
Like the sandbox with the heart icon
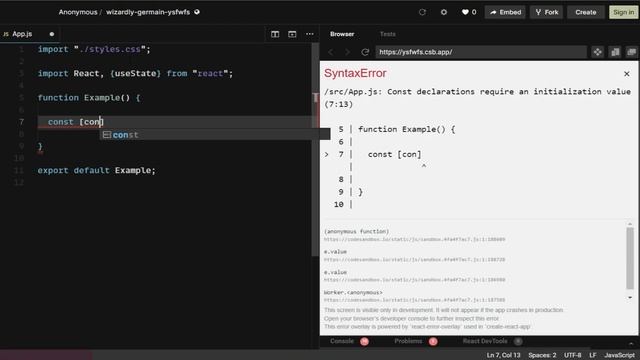[469, 12]
